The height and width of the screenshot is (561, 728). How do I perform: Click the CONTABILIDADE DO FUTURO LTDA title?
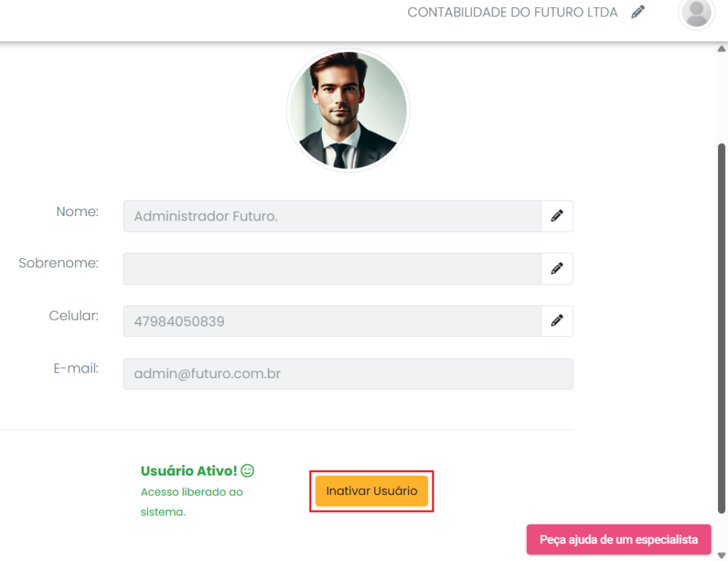click(512, 12)
